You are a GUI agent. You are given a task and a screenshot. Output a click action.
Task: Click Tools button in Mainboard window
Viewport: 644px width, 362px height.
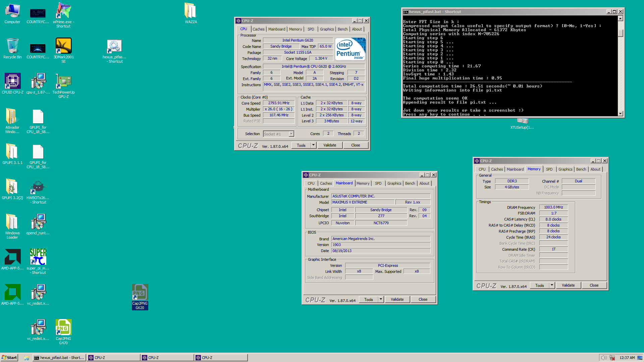coord(369,299)
